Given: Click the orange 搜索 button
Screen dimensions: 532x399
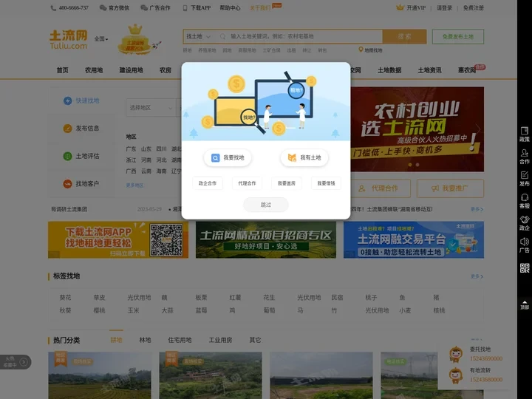Looking at the screenshot, I should [x=404, y=36].
